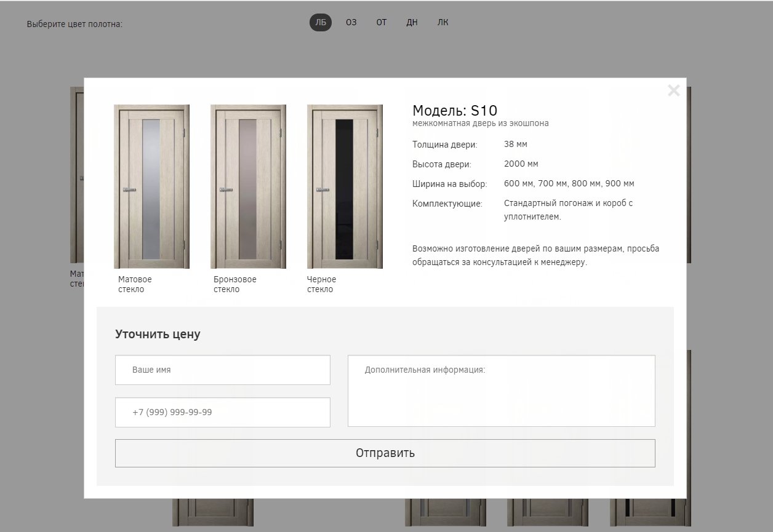Select the ОЗ color tab
The height and width of the screenshot is (532, 773).
pyautogui.click(x=351, y=23)
